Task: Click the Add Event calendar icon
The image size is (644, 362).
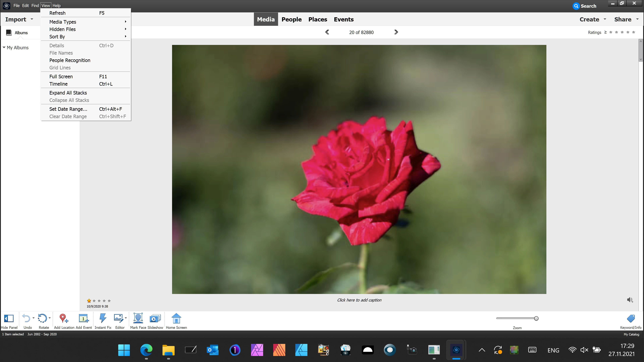Action: pyautogui.click(x=84, y=318)
